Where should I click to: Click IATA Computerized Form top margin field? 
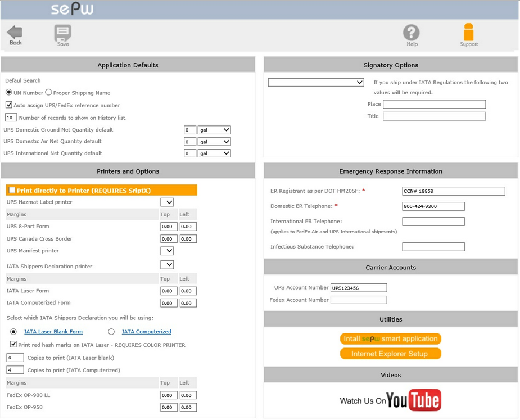click(x=169, y=303)
